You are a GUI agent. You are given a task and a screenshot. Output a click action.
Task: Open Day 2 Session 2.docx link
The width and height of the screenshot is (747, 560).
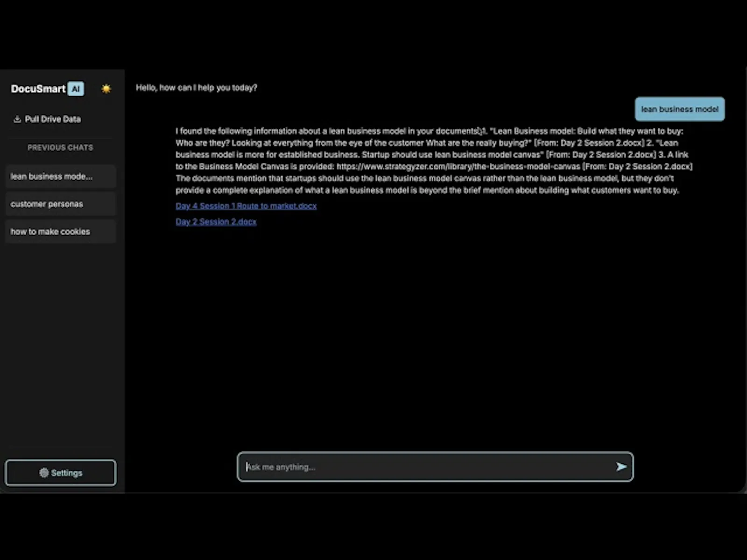216,222
